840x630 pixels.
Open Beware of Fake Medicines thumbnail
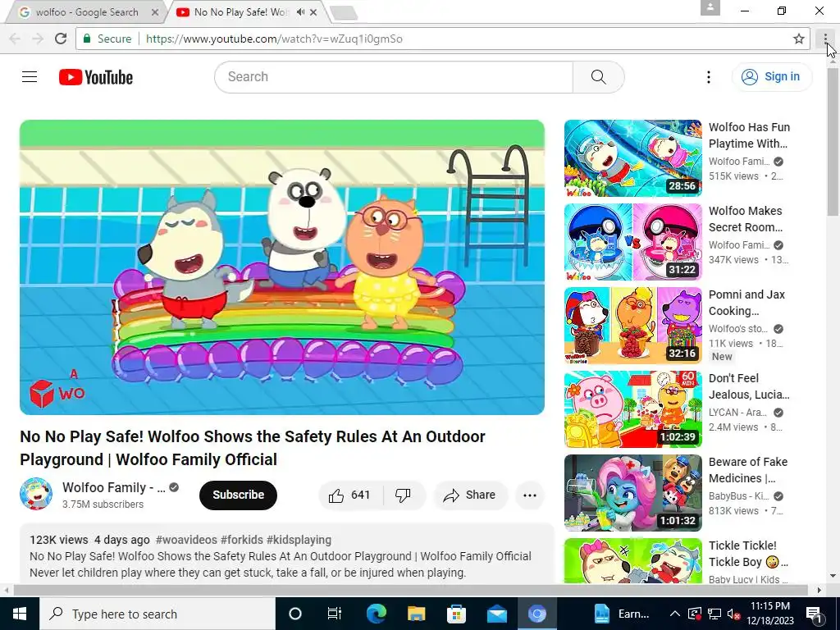coord(632,493)
